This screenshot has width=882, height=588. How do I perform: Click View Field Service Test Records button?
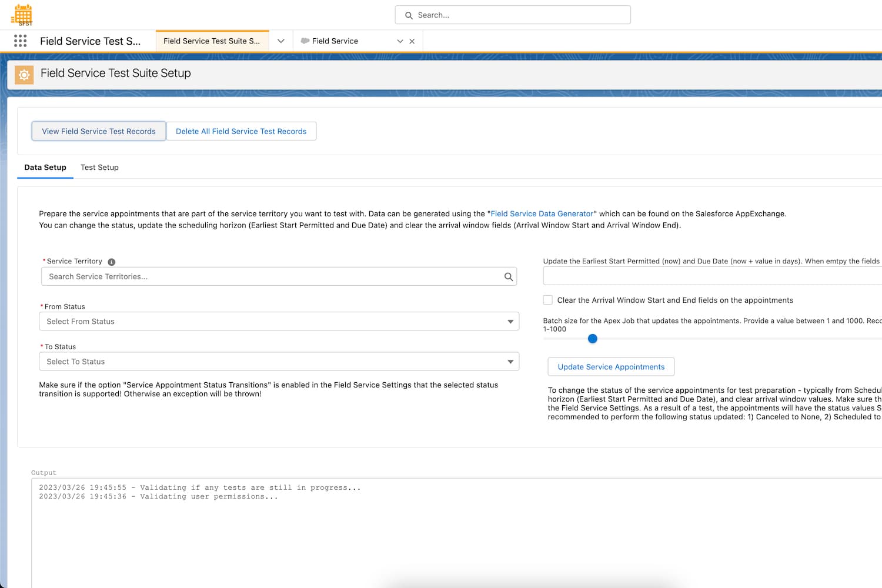pos(99,131)
